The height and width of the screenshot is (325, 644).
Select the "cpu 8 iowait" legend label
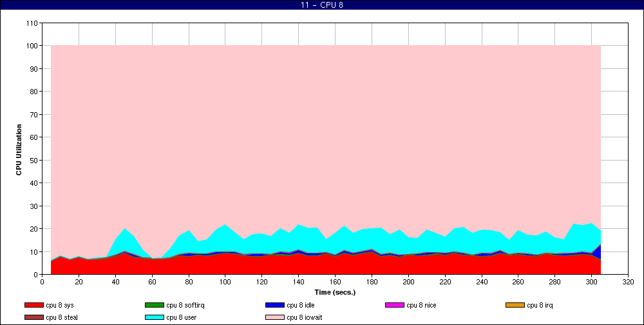click(305, 318)
